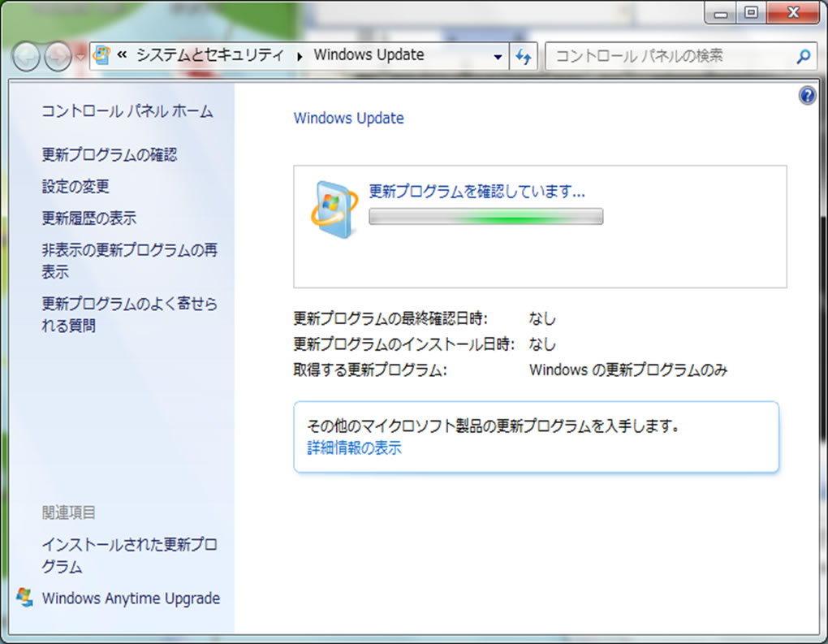Expand the システムとセキュリティ breadcrumb arrow
The width and height of the screenshot is (828, 644).
[x=300, y=56]
